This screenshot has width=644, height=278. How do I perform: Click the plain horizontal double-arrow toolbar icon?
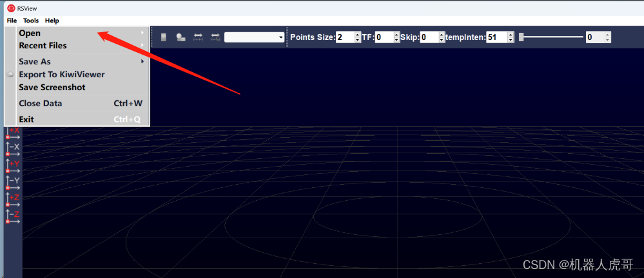[x=198, y=37]
